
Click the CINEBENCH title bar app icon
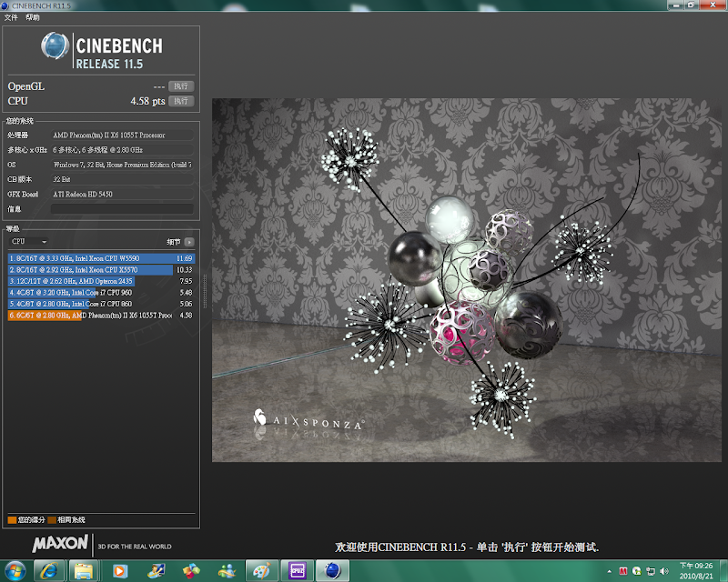[5, 5]
